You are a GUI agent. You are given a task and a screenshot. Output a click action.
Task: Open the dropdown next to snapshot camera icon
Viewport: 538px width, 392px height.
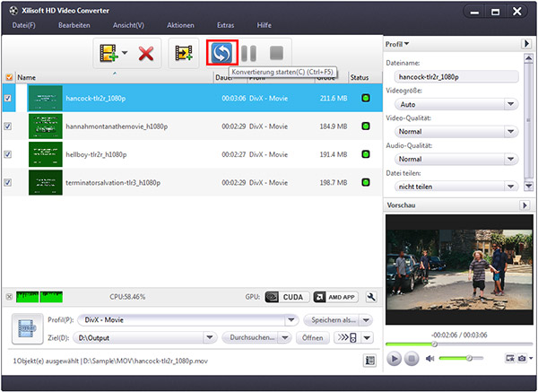click(x=531, y=358)
